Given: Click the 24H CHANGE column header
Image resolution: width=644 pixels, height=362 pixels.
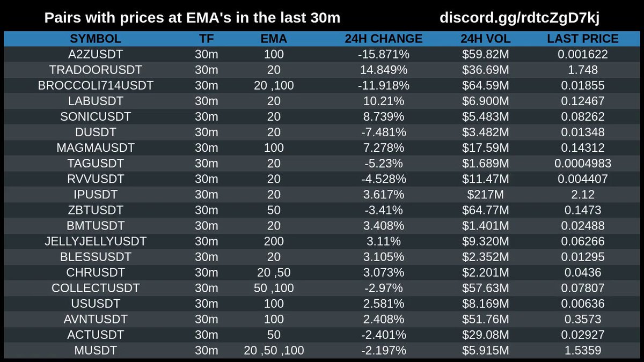Looking at the screenshot, I should tap(383, 39).
